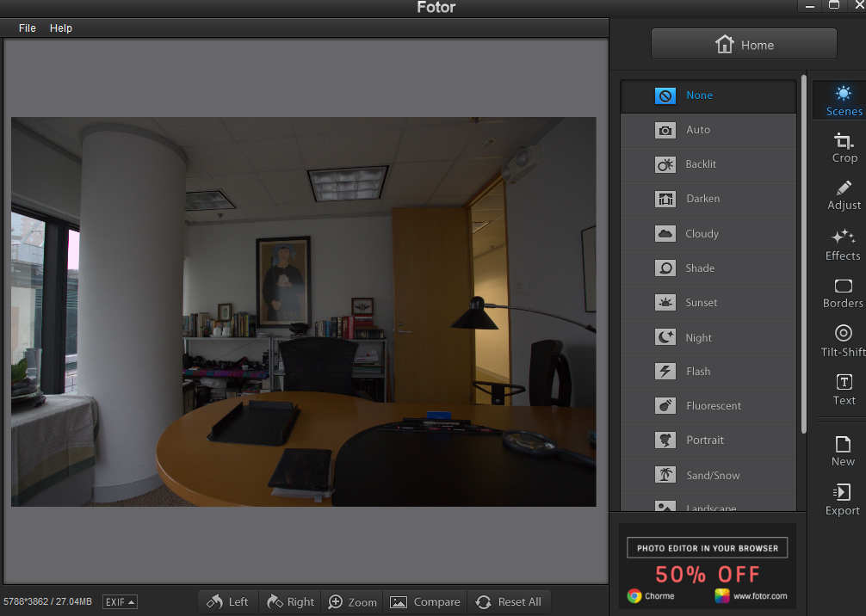Choose the Backlit scene icon

(x=665, y=164)
